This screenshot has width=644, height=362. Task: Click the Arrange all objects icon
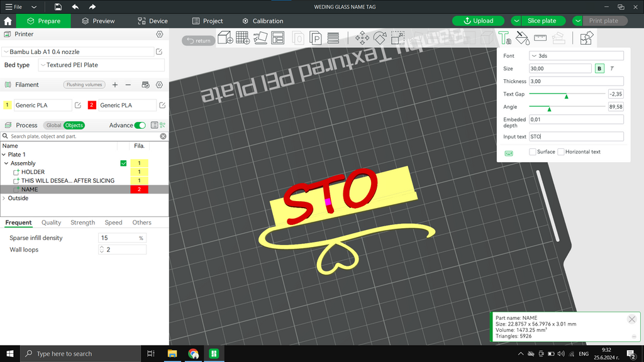(x=278, y=38)
